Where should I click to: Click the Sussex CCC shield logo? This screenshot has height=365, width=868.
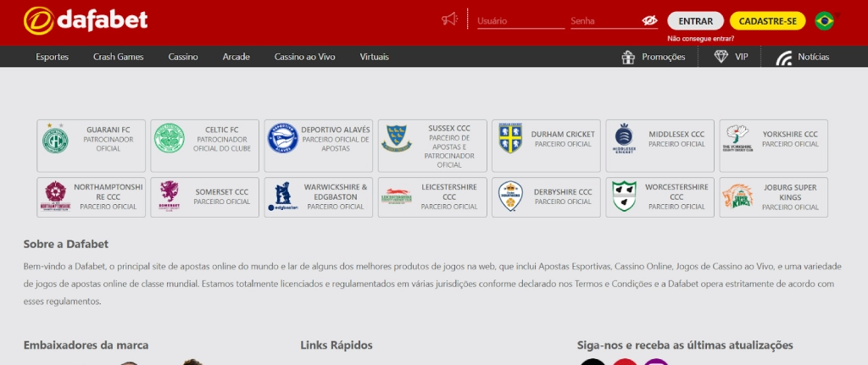pyautogui.click(x=397, y=139)
